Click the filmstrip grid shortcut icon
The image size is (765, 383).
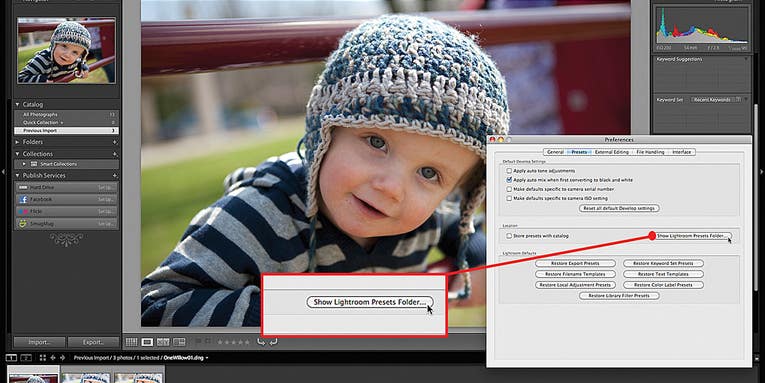(42, 358)
